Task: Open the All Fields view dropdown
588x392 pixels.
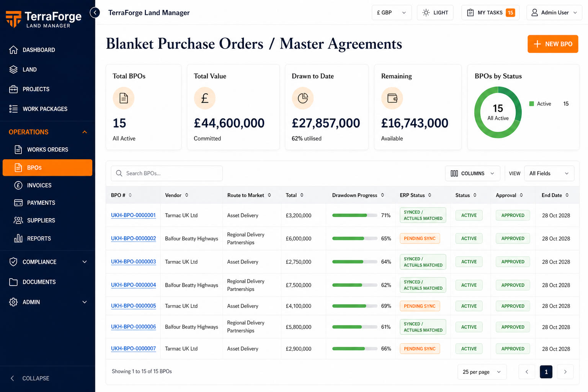Action: pyautogui.click(x=549, y=173)
